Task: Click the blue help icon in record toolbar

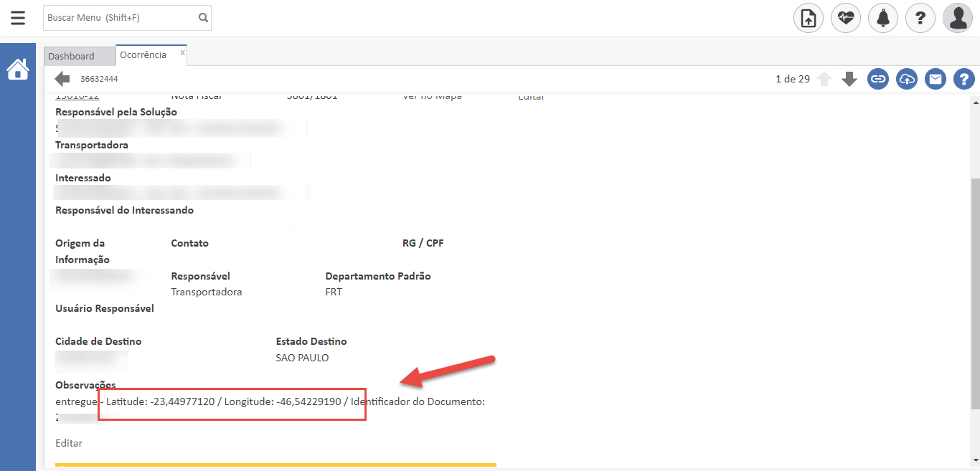Action: pos(964,79)
